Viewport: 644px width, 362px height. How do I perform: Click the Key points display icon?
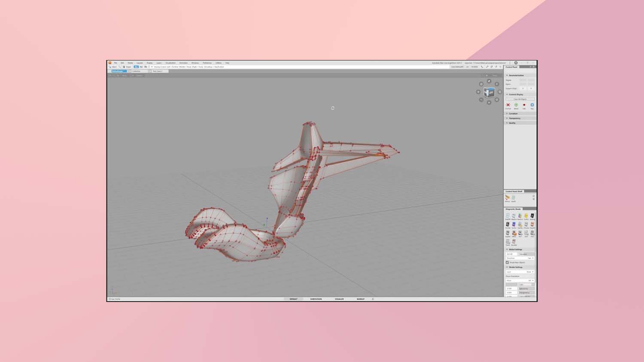point(532,105)
